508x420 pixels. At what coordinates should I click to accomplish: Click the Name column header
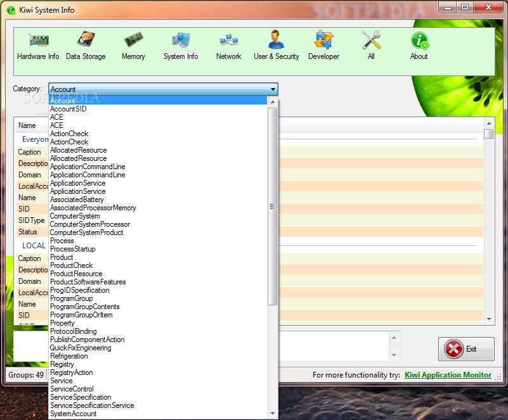pyautogui.click(x=31, y=125)
